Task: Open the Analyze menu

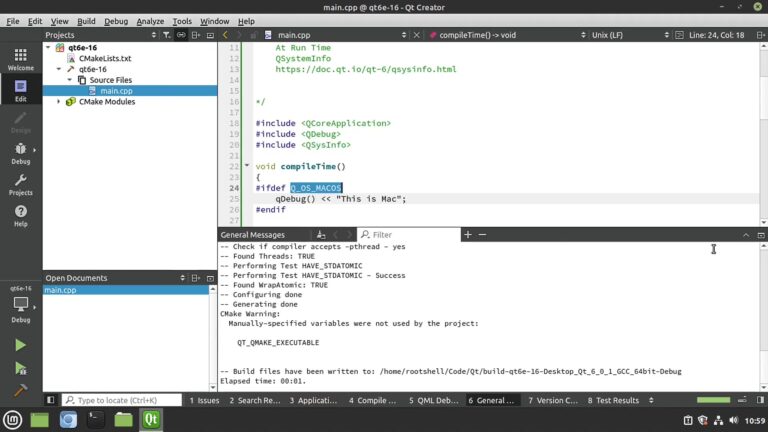Action: pos(150,21)
